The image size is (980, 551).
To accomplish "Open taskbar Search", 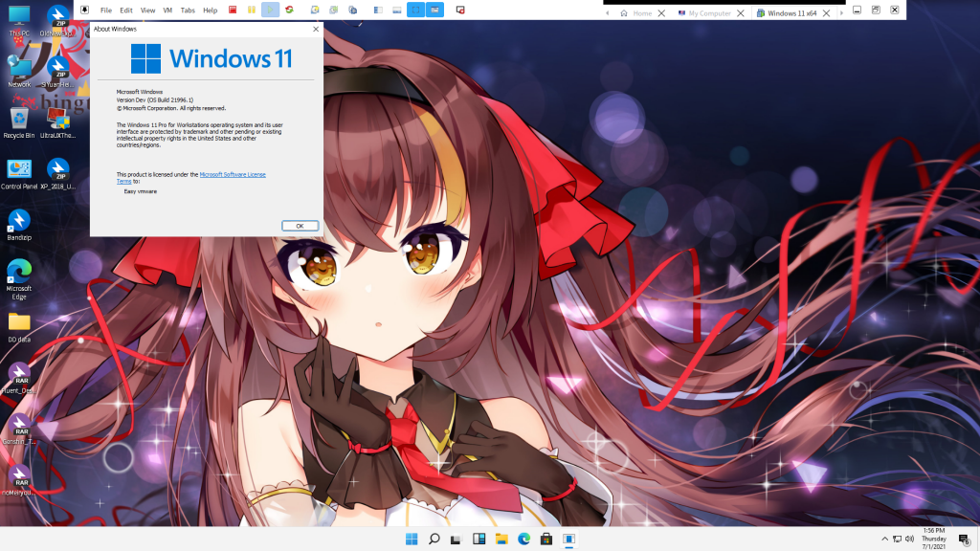I will 434,540.
